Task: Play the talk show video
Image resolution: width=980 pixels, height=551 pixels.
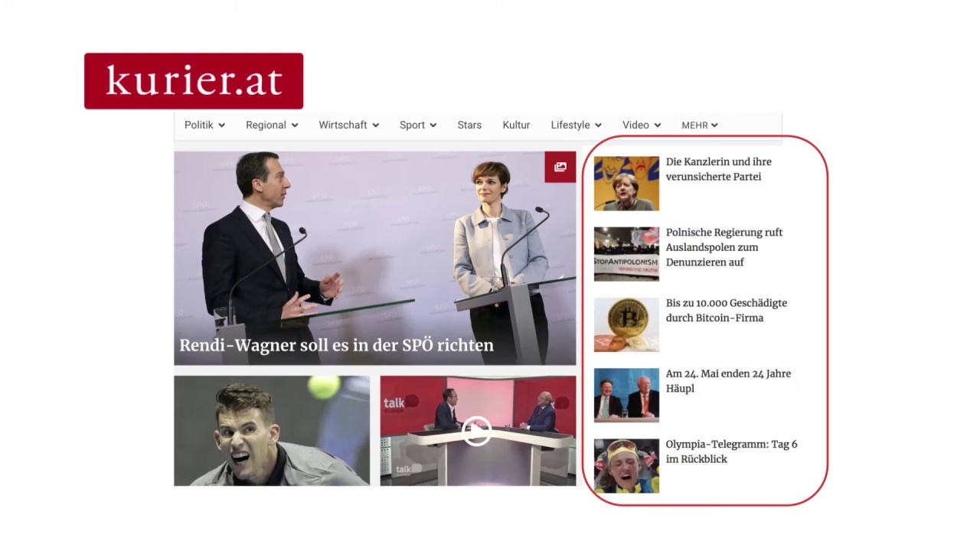Action: (x=477, y=431)
